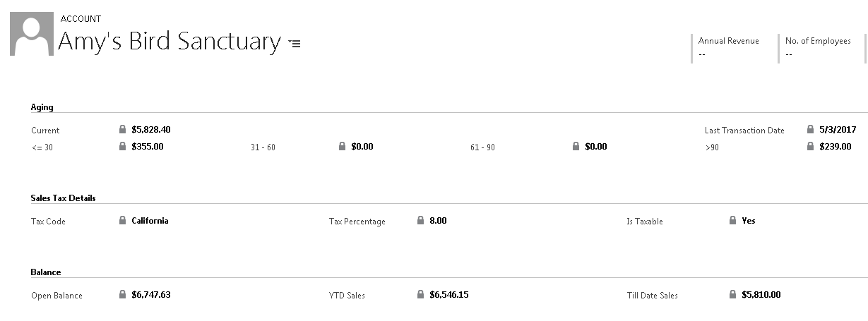Open the record menu beside Amy's Bird Sanctuary
868x321 pixels.
tap(295, 44)
